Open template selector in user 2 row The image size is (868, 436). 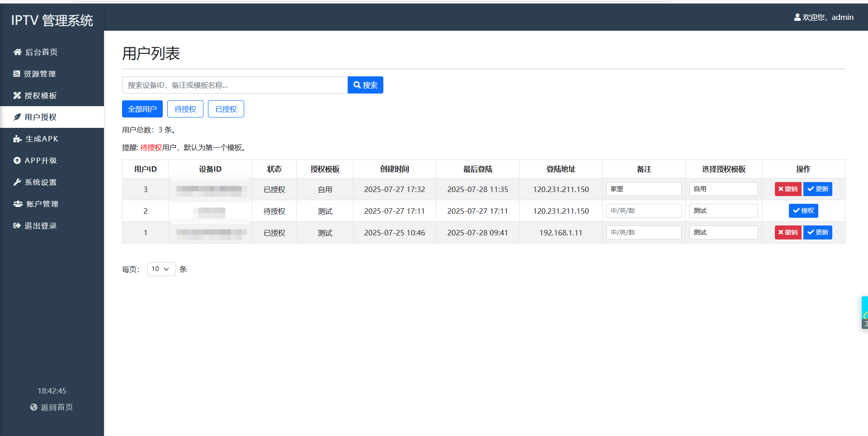click(x=724, y=211)
